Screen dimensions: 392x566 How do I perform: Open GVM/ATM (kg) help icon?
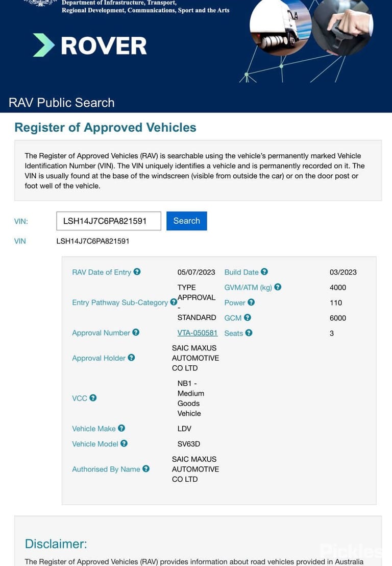click(278, 287)
